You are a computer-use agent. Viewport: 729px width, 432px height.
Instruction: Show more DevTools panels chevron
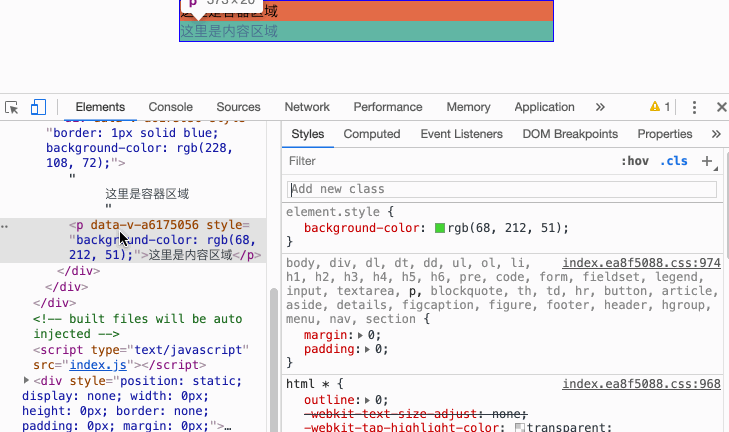tap(600, 107)
